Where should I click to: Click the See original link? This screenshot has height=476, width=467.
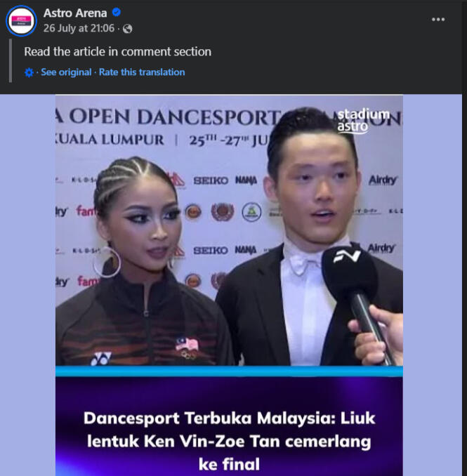[66, 72]
